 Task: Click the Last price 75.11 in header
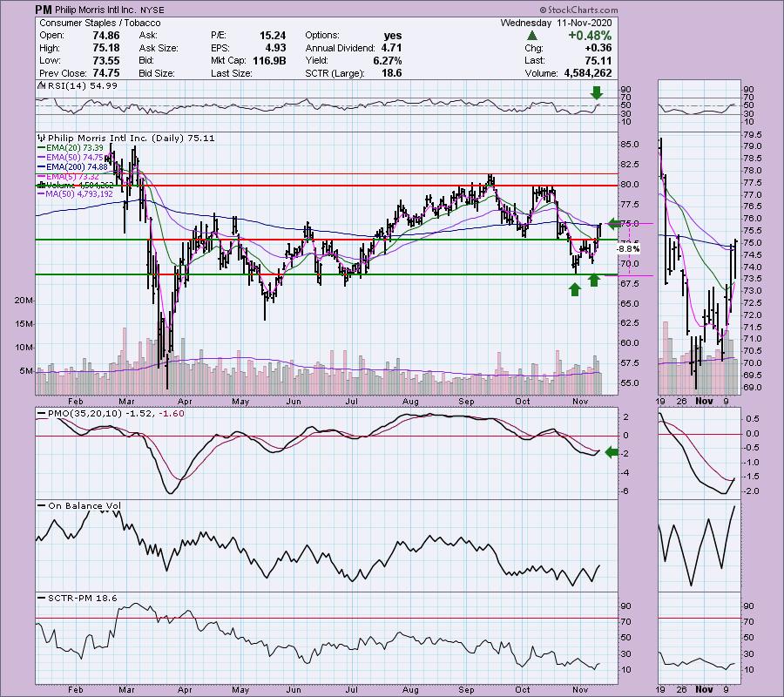598,60
